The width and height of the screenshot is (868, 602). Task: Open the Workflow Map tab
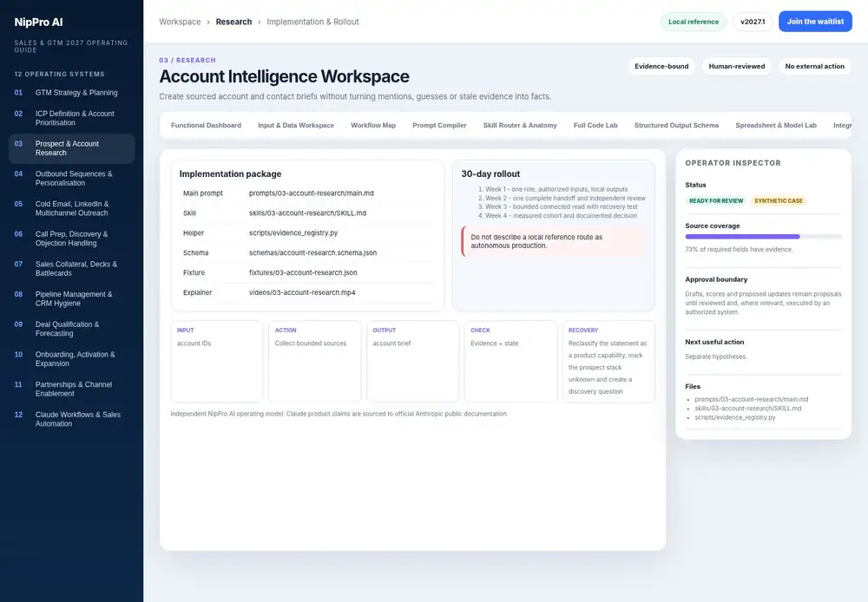coord(373,126)
